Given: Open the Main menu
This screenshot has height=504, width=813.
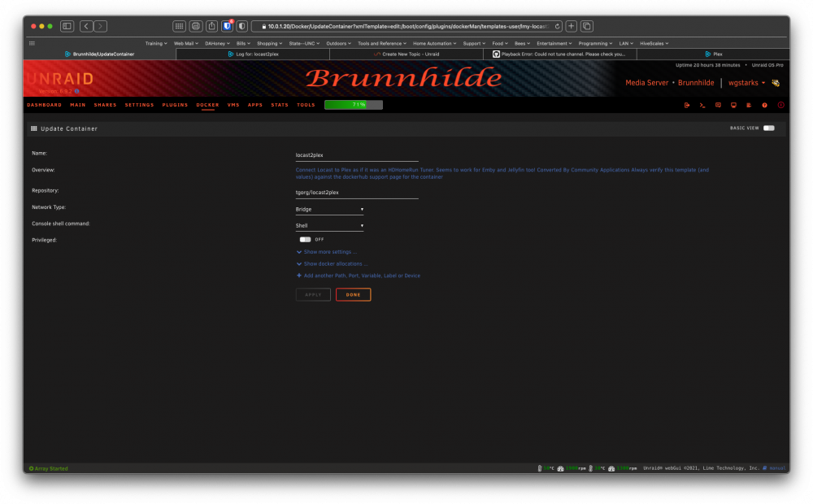Looking at the screenshot, I should [78, 105].
